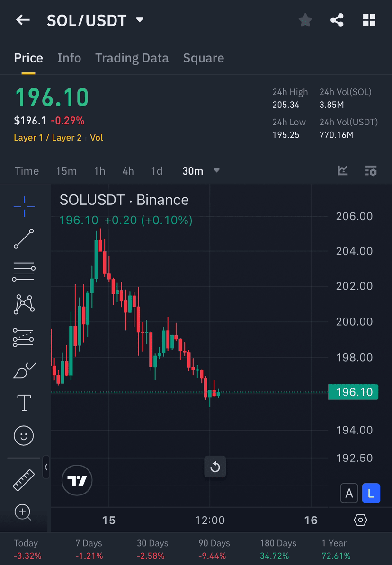Click the 7 Days -1.21% performance
Viewport: 392px width, 565px height.
click(x=89, y=549)
